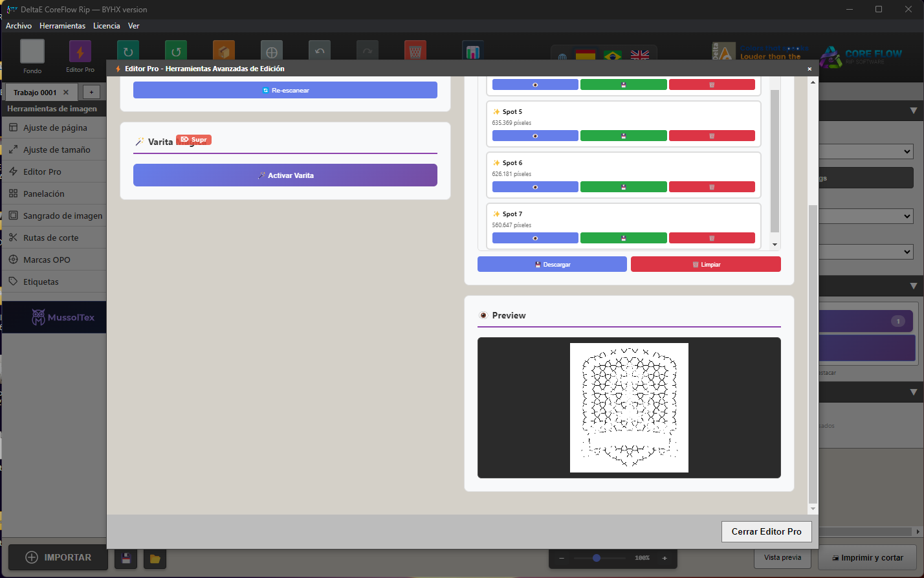Click Cerrar Editor Pro button
The height and width of the screenshot is (578, 924).
coord(767,531)
